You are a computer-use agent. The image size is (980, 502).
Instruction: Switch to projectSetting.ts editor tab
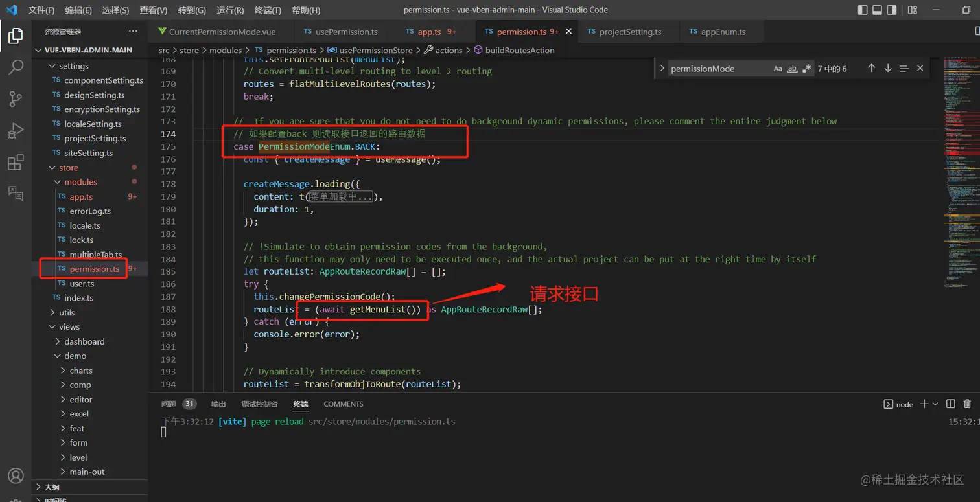click(629, 31)
